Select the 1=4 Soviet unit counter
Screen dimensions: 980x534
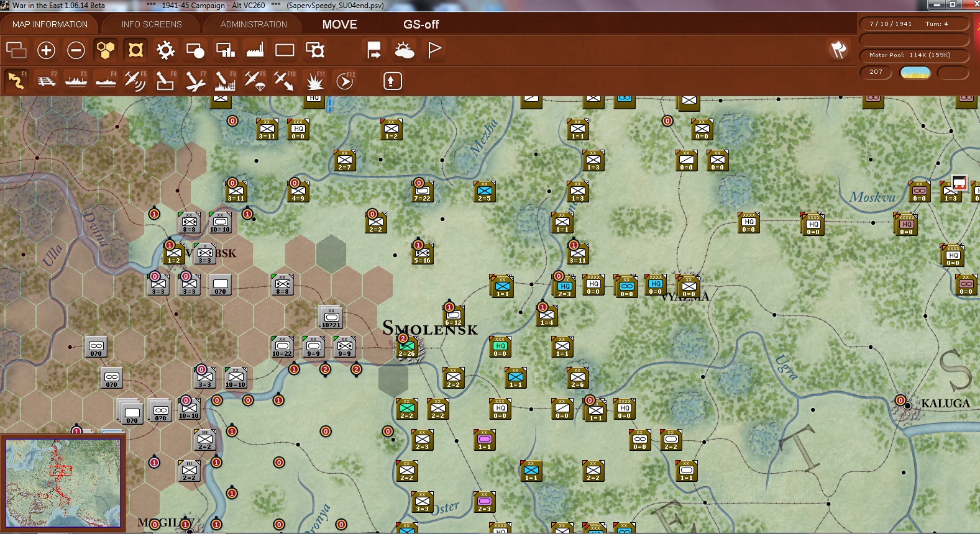point(547,316)
